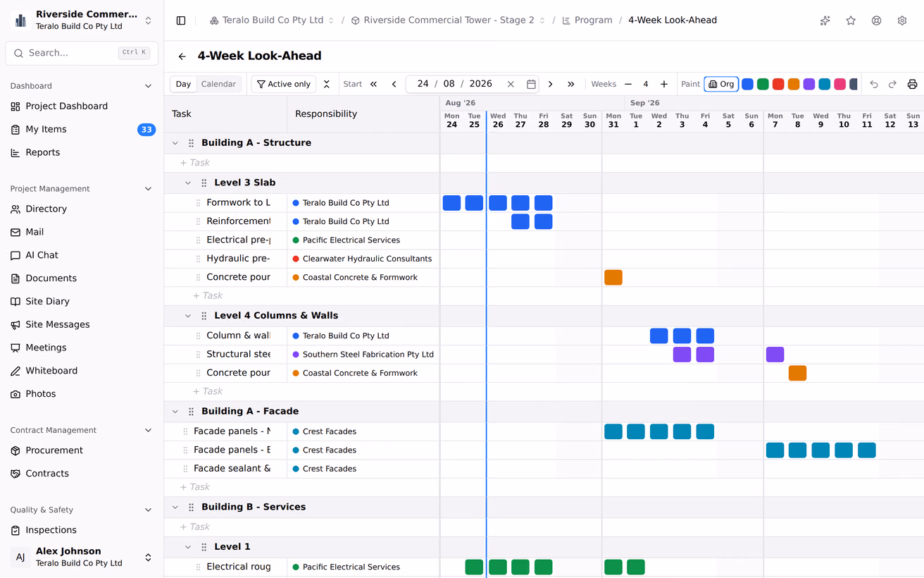This screenshot has height=578, width=924.
Task: Collapse the Project Management sidebar section
Action: (x=148, y=189)
